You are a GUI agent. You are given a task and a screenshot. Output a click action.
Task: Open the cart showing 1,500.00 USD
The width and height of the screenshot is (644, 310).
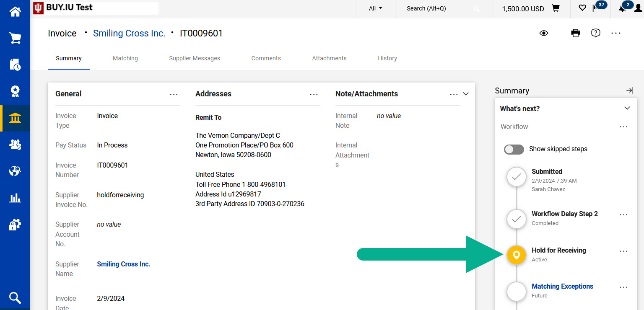pos(531,8)
